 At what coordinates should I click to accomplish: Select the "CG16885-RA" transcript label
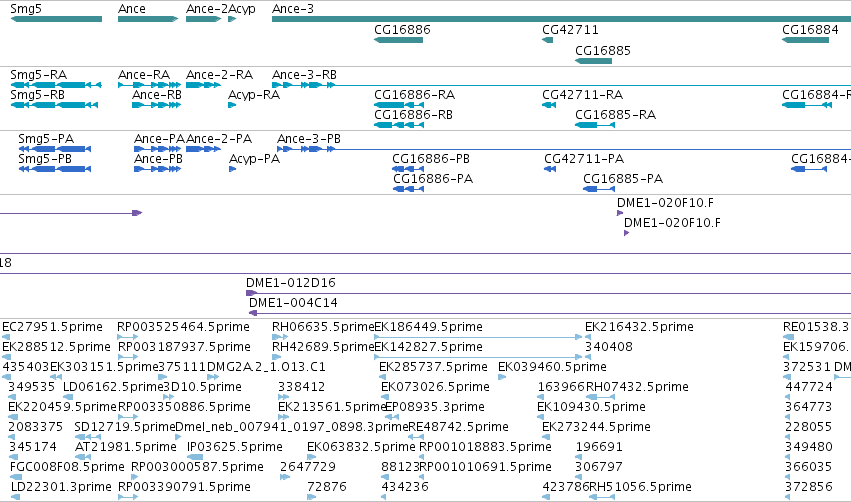[x=615, y=115]
